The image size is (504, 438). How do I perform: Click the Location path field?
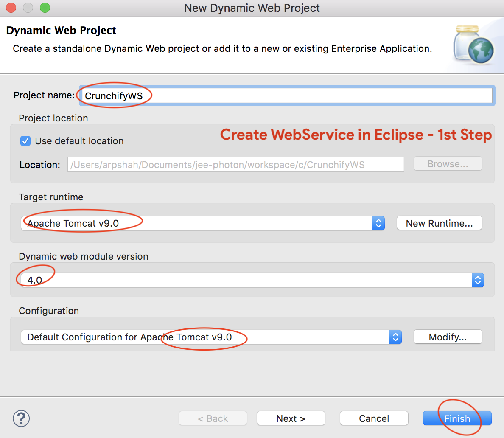[235, 165]
